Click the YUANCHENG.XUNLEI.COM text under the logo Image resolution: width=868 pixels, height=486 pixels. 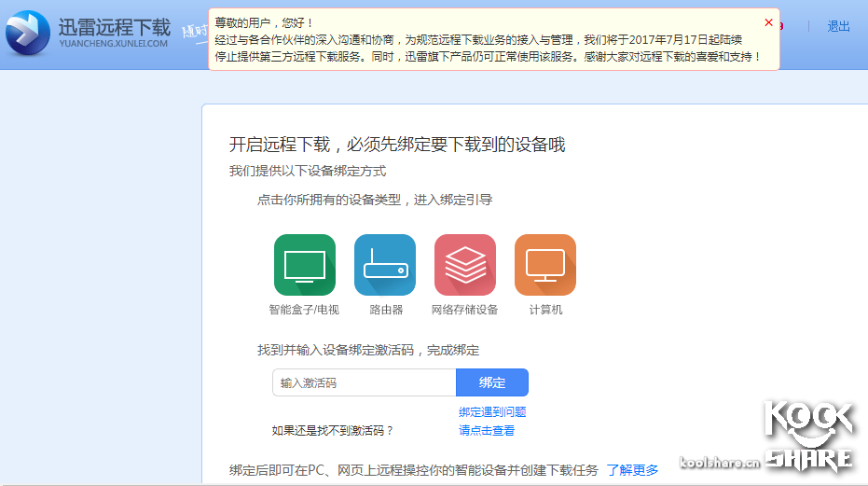coord(113,44)
